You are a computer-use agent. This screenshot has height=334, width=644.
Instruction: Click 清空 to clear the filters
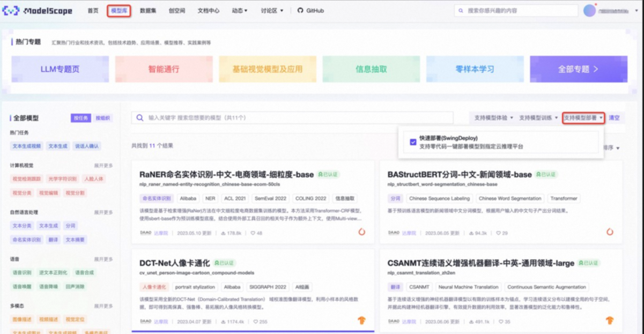615,117
